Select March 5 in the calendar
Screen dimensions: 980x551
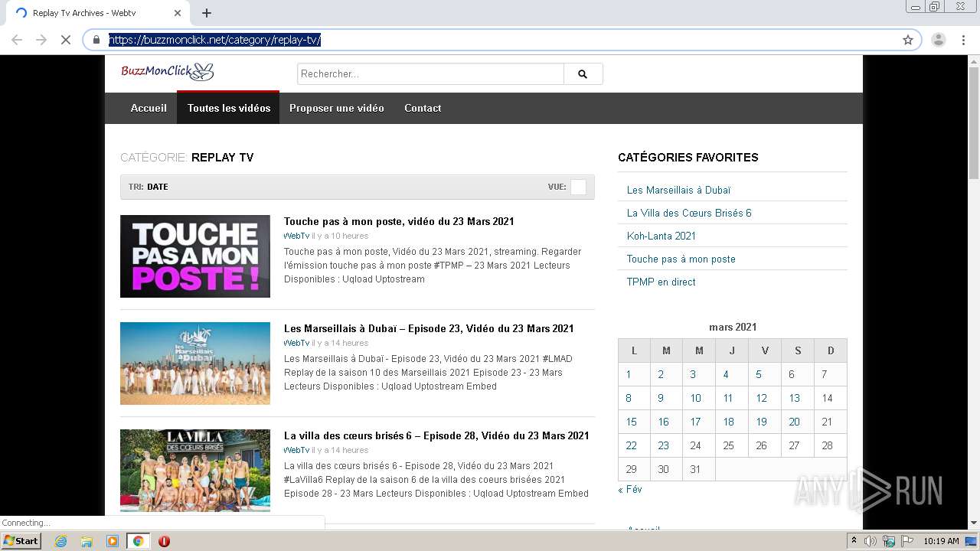click(759, 374)
